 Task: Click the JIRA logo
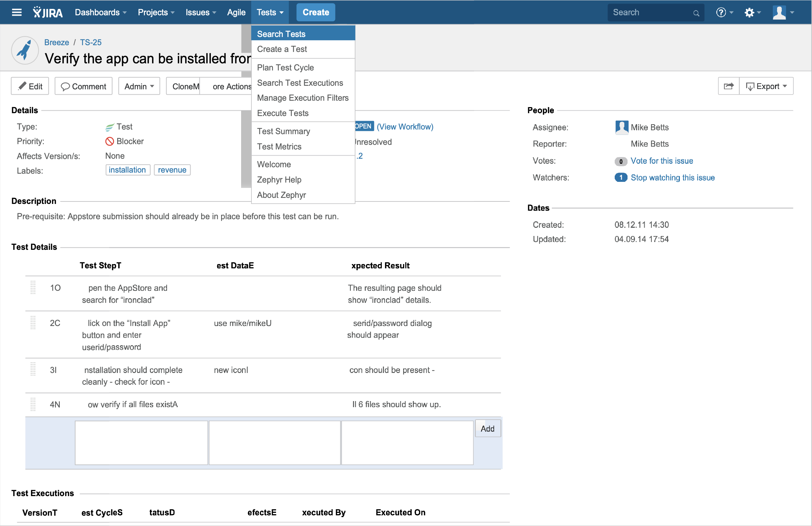48,12
